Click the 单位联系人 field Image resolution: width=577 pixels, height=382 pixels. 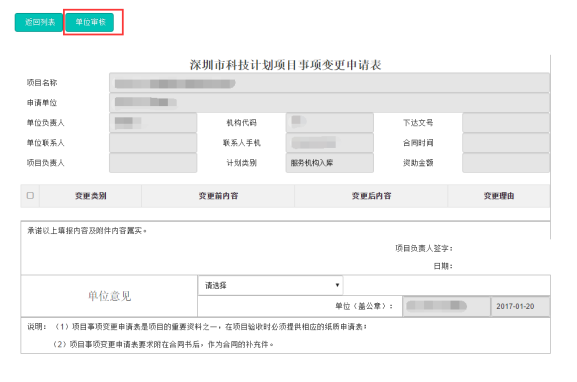pyautogui.click(x=153, y=143)
